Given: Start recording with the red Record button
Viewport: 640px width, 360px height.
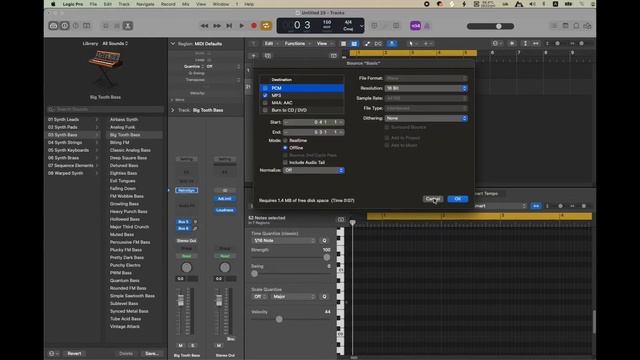Looking at the screenshot, I should pos(254,26).
